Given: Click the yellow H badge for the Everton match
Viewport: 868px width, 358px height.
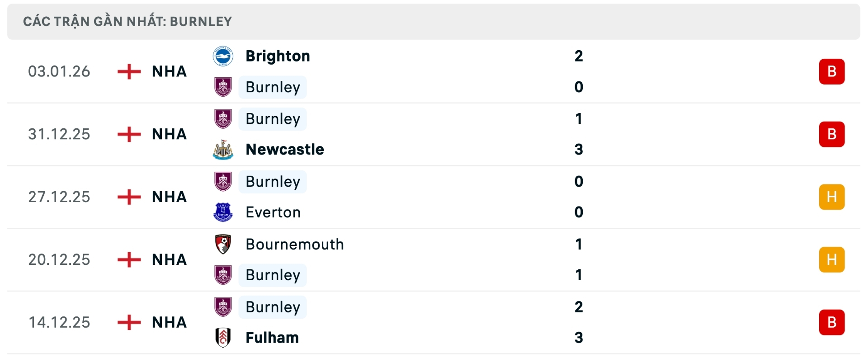Looking at the screenshot, I should click(x=832, y=197).
